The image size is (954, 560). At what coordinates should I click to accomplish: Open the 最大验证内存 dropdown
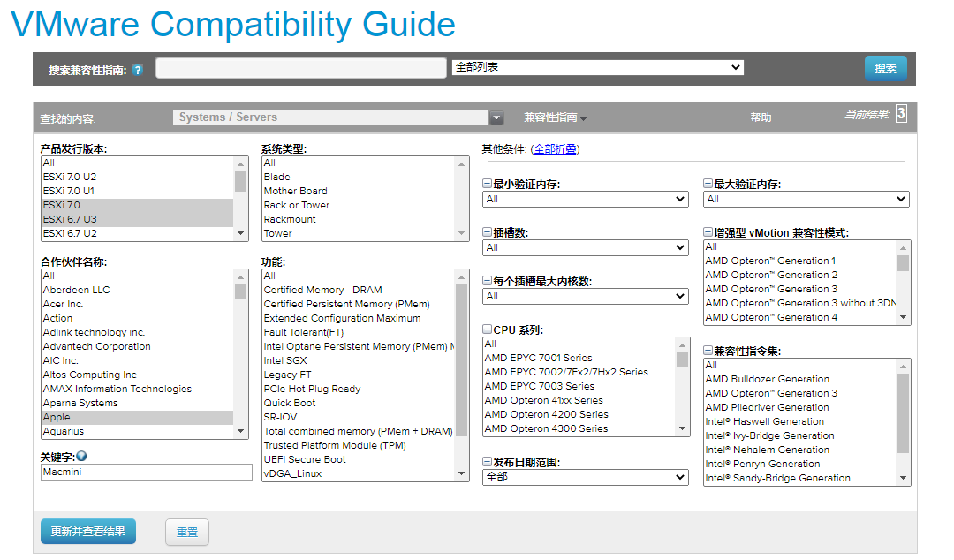tap(806, 199)
